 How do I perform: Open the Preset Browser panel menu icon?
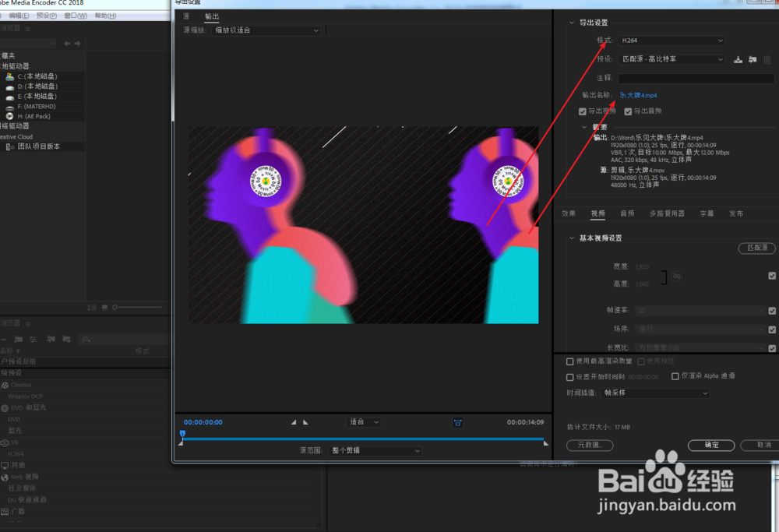[28, 324]
